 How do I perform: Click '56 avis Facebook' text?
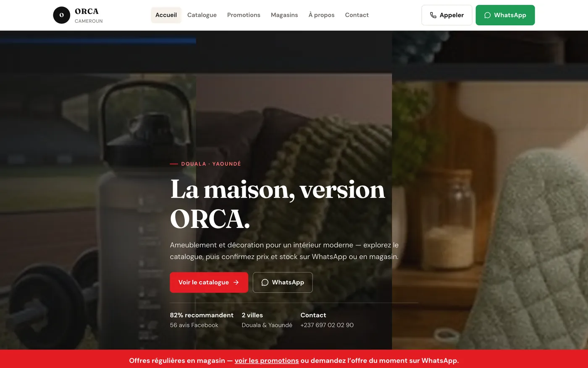tap(194, 325)
